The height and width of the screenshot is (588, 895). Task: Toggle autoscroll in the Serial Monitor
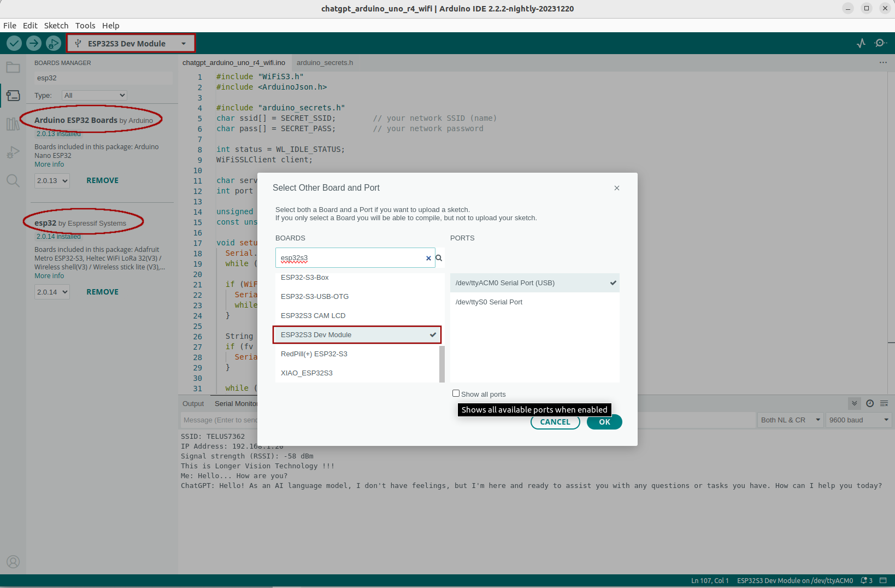point(855,403)
